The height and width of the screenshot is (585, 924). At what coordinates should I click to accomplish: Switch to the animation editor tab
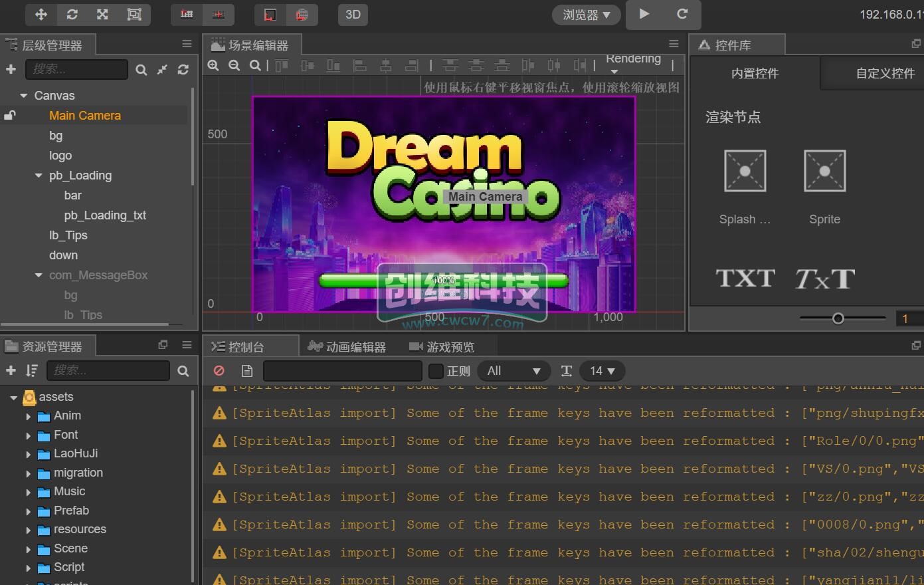point(347,347)
